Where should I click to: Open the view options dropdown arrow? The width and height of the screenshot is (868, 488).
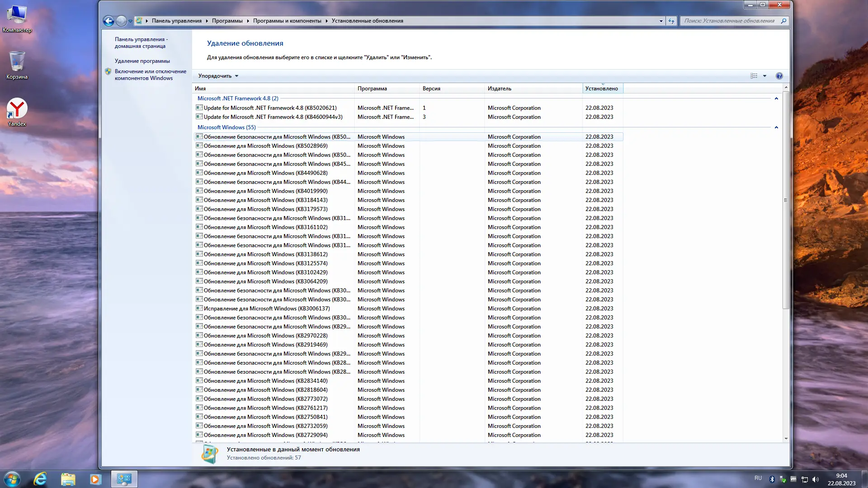tap(765, 76)
